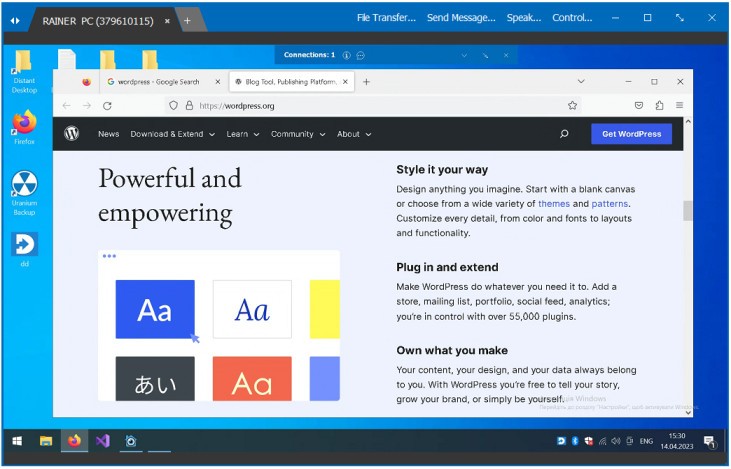Click the tracking protection shield icon

pos(173,105)
